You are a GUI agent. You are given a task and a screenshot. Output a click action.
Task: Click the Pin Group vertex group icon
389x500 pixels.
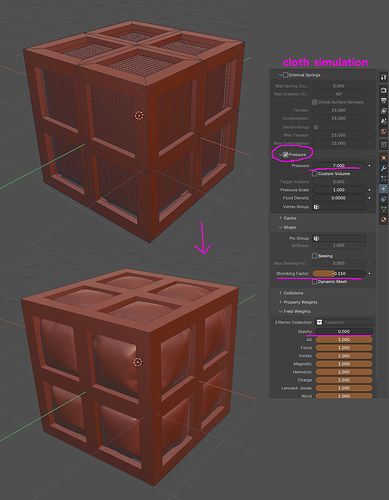point(316,238)
